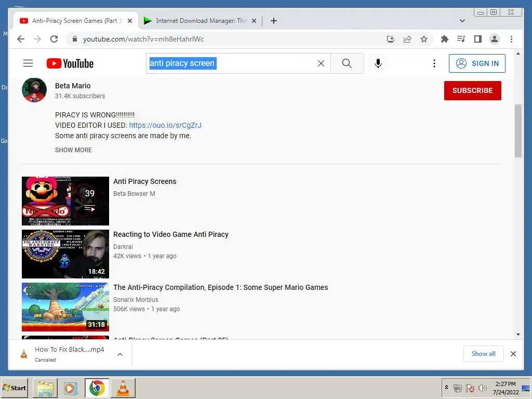Open download options chevron for How To Fix Black mp4

(120, 354)
